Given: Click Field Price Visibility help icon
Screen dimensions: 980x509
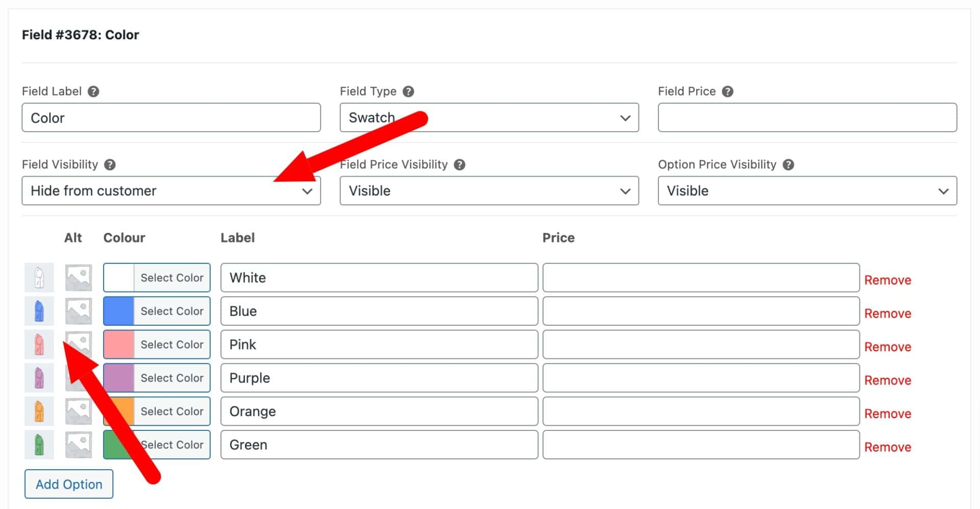Looking at the screenshot, I should pos(459,164).
